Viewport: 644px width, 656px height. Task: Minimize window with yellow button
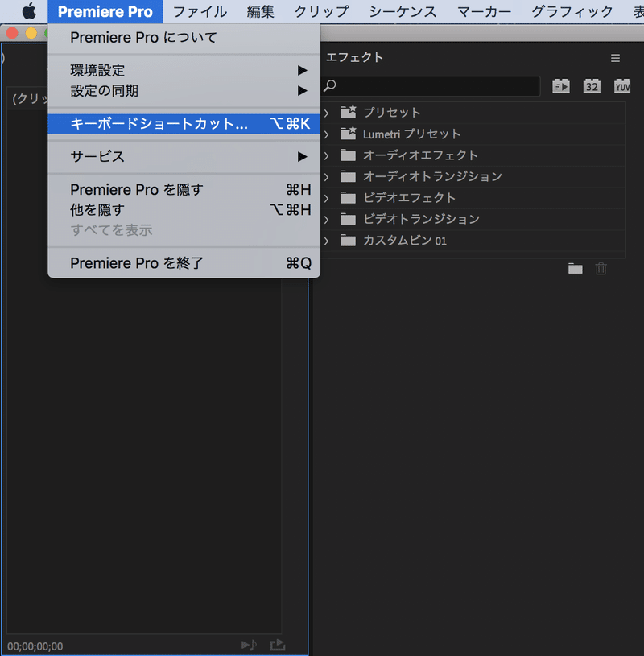point(31,33)
